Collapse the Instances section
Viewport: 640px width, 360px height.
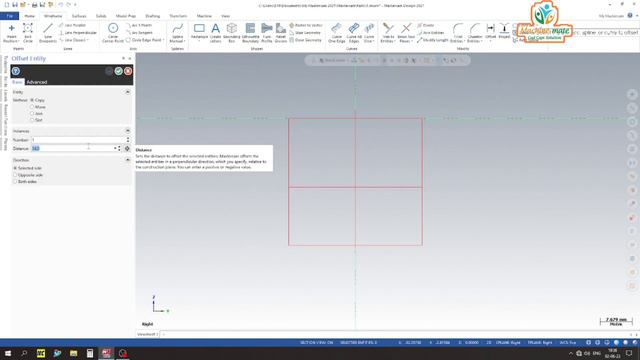(128, 131)
